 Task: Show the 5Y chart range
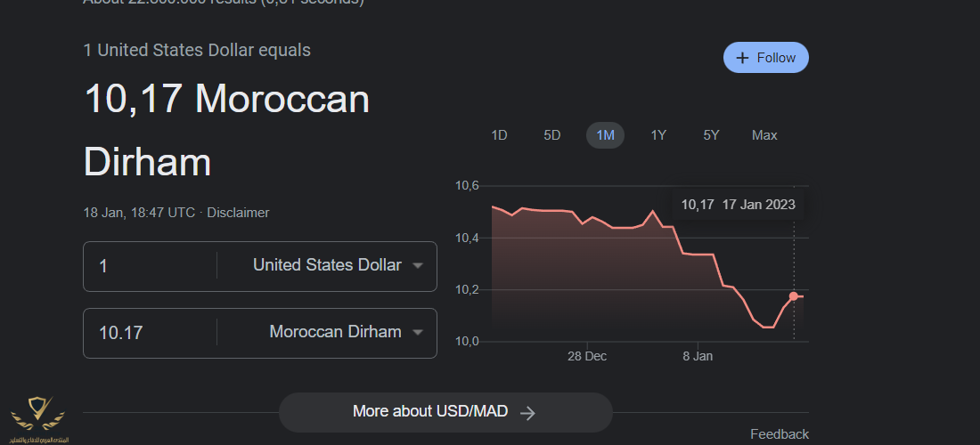(x=711, y=135)
